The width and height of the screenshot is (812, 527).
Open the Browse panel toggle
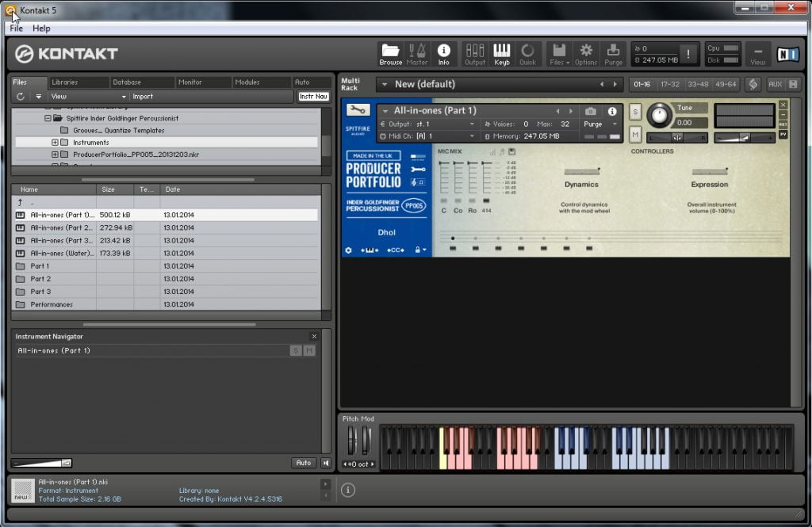coord(390,55)
